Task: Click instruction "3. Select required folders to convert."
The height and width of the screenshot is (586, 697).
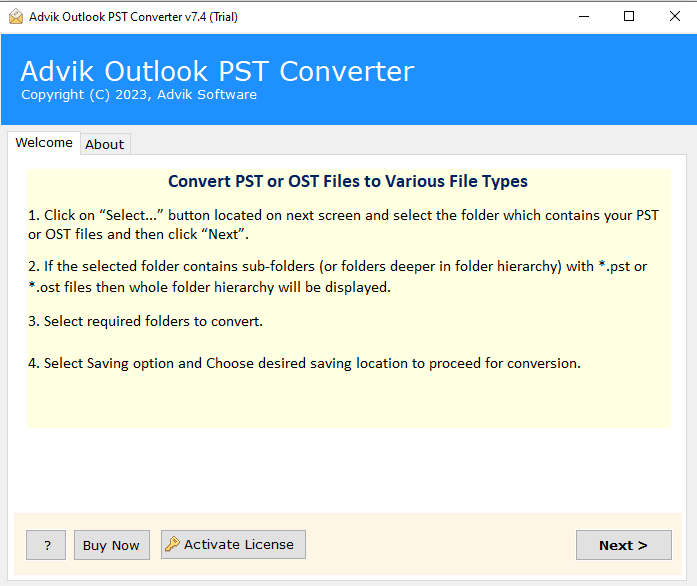Action: coord(145,321)
